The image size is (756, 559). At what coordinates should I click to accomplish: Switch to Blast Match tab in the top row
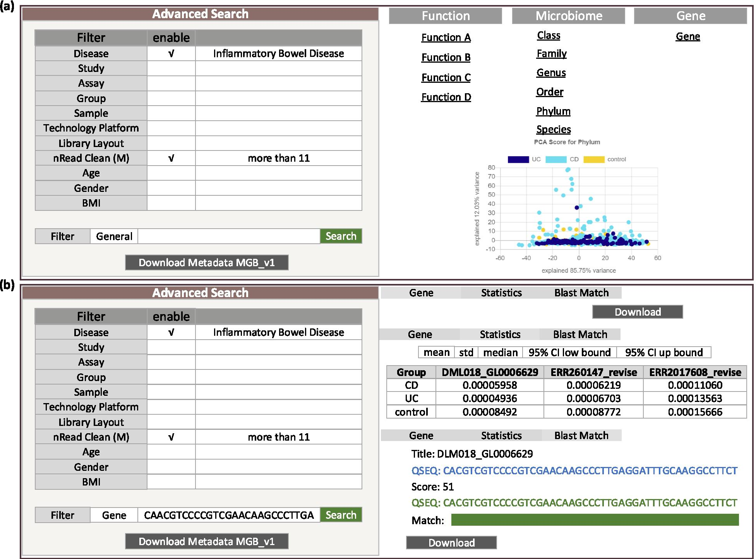(581, 293)
